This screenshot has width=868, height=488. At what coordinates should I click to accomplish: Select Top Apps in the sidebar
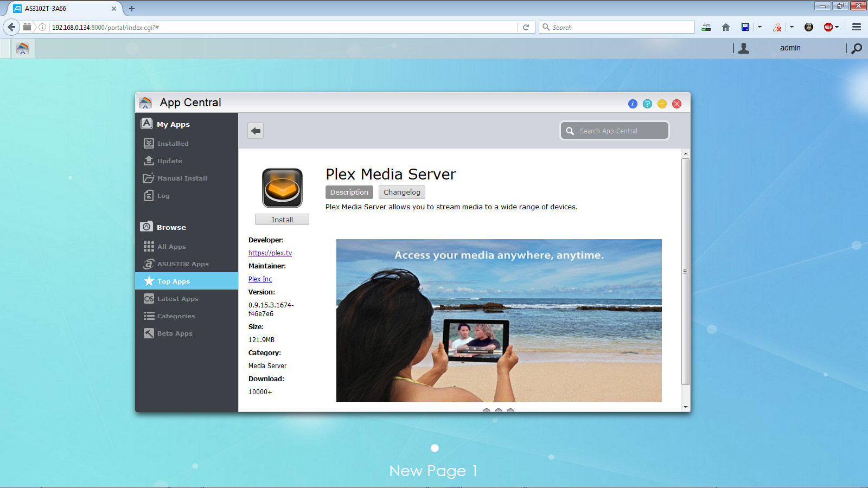tap(187, 281)
